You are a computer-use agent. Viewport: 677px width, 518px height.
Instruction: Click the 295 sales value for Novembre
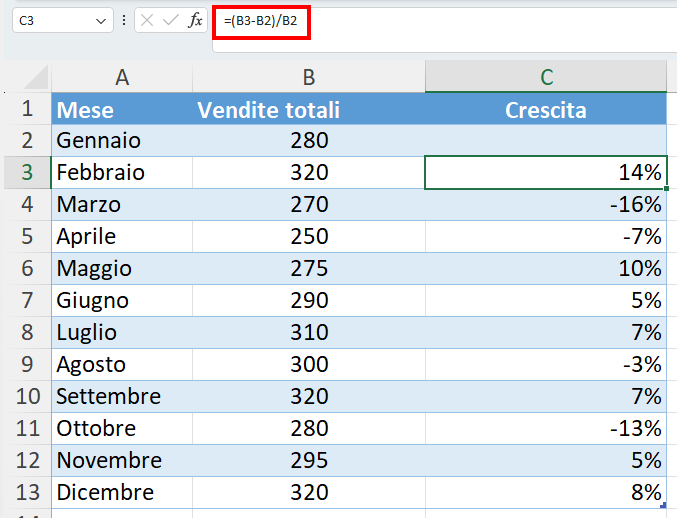pos(309,460)
